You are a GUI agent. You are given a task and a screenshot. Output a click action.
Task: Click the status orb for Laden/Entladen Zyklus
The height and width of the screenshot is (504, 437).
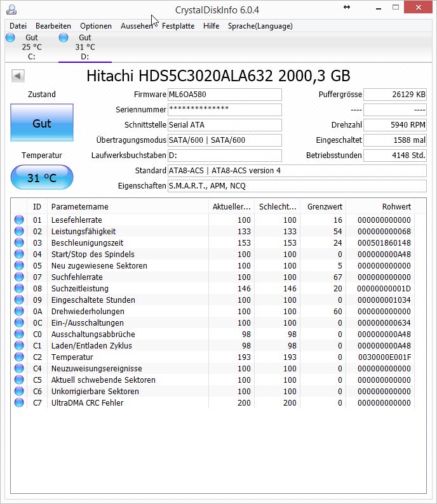click(19, 345)
